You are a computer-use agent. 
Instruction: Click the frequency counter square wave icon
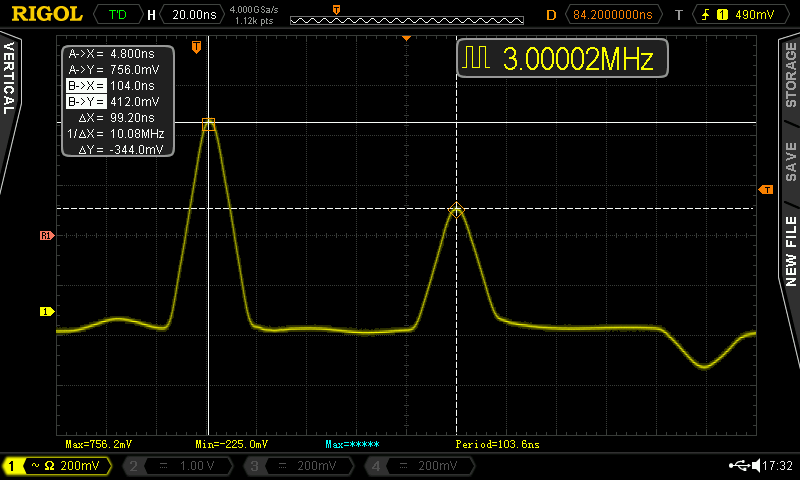(x=476, y=57)
